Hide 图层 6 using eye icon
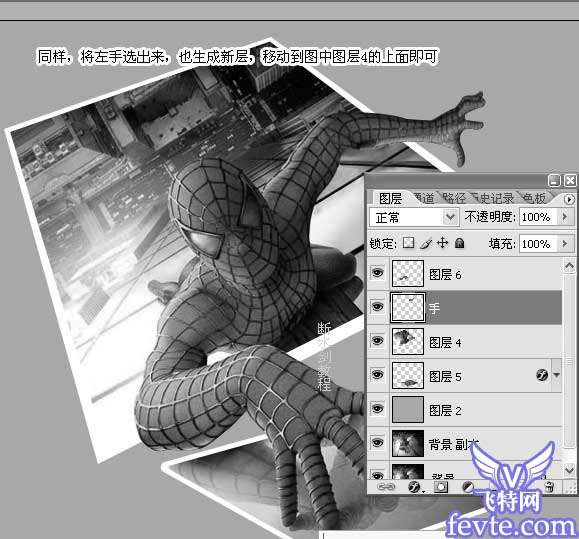The height and width of the screenshot is (539, 579). point(377,273)
